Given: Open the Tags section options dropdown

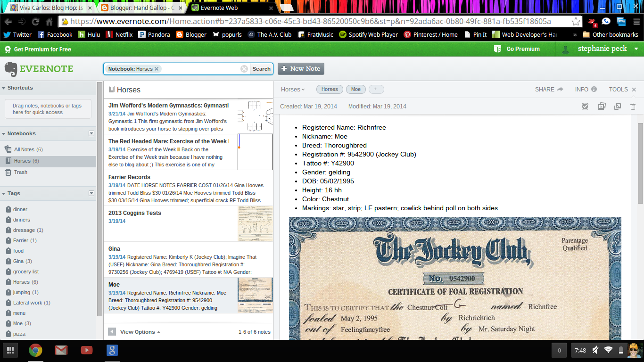Looking at the screenshot, I should click(91, 193).
